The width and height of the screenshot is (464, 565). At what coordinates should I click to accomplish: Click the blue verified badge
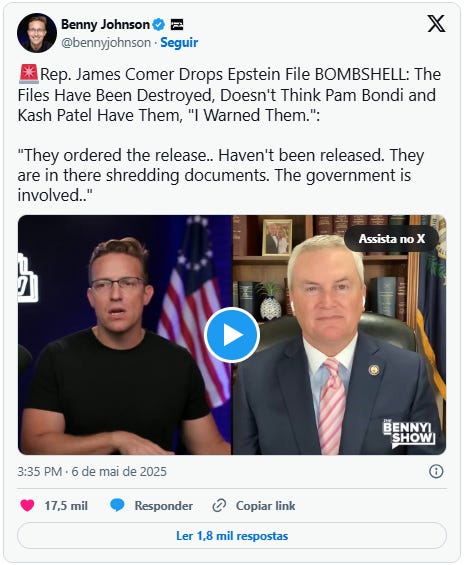[x=159, y=25]
